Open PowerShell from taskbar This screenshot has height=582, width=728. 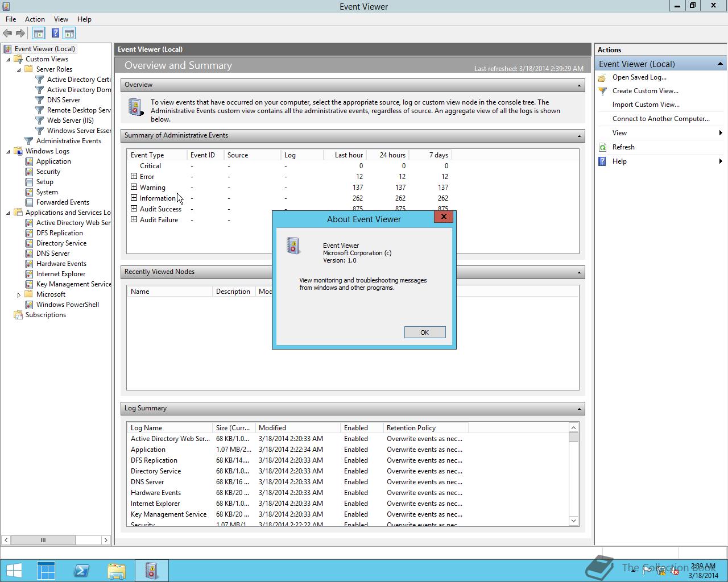click(x=81, y=571)
